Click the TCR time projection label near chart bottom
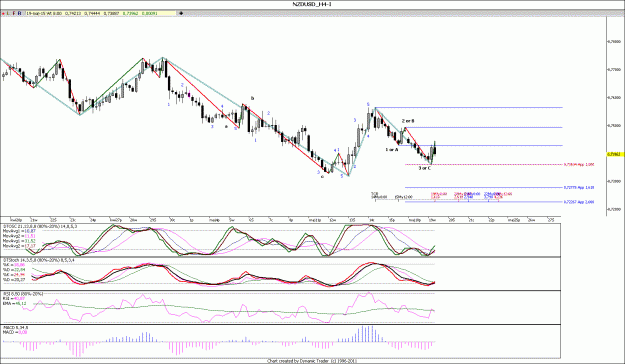 click(374, 193)
